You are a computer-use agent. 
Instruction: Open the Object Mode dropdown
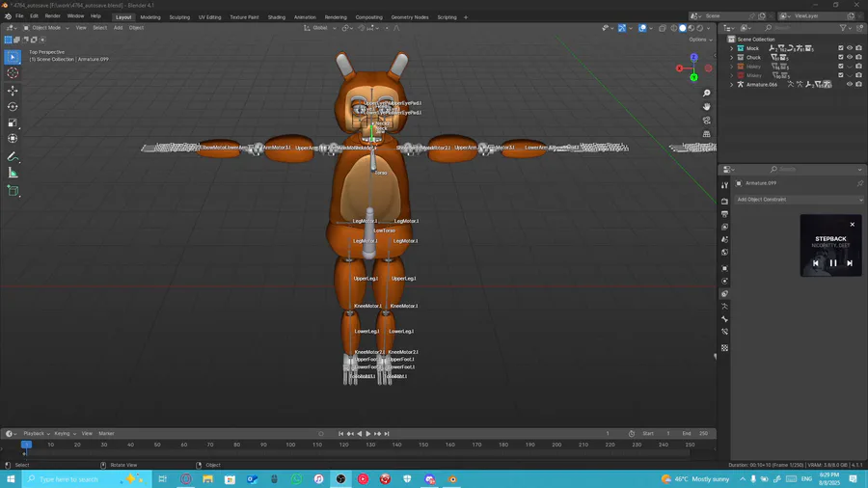tap(46, 28)
